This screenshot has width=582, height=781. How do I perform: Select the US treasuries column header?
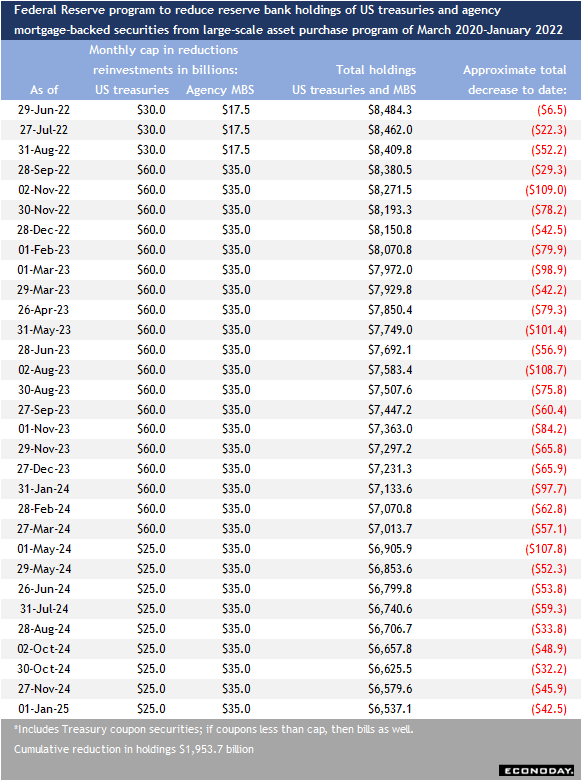(132, 90)
